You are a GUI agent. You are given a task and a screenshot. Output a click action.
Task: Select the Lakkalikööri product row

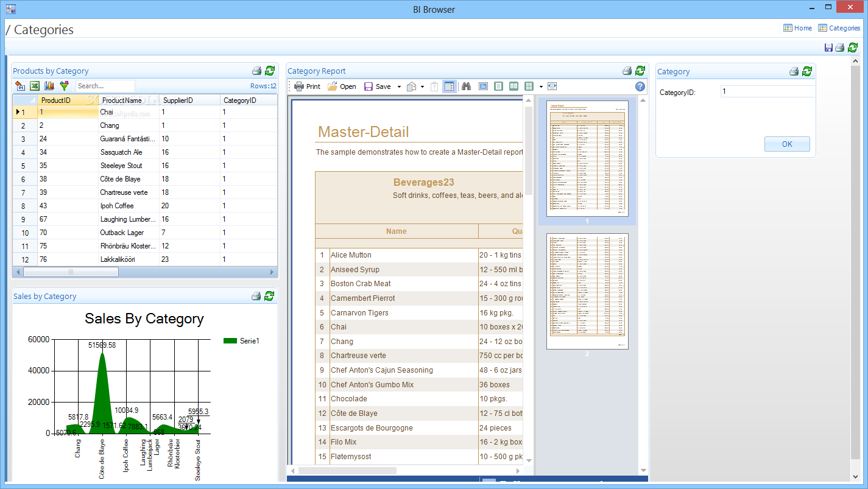[x=145, y=259]
